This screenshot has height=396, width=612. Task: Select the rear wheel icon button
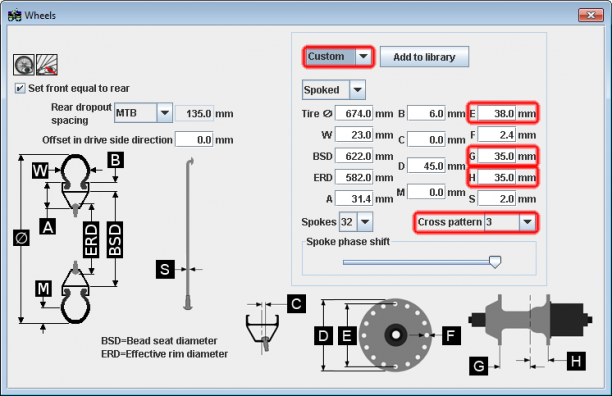click(24, 65)
